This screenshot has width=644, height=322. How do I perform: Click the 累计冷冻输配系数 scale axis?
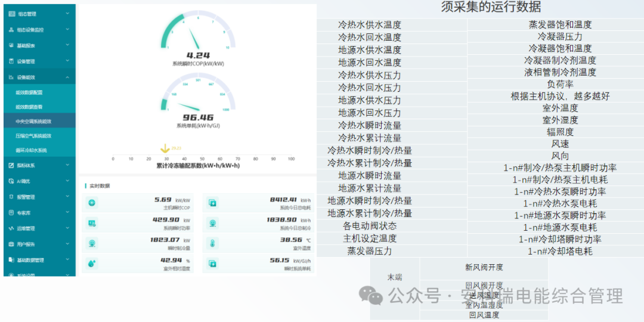pyautogui.click(x=202, y=157)
